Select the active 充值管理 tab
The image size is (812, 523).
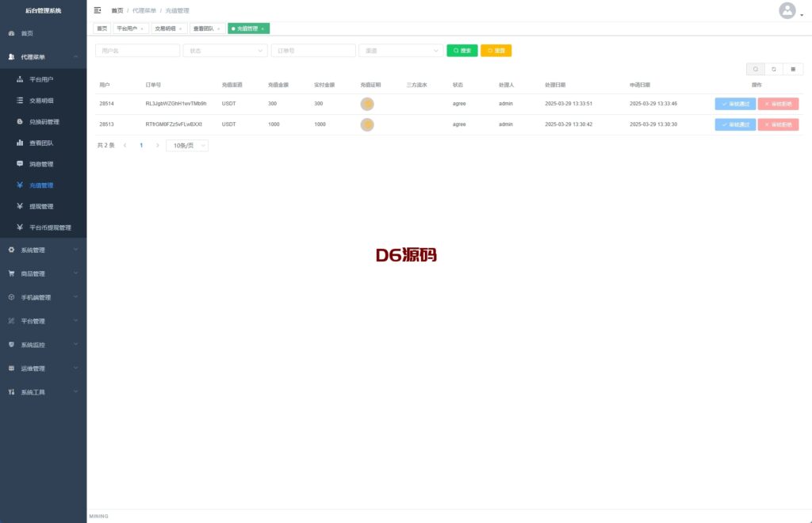click(247, 29)
